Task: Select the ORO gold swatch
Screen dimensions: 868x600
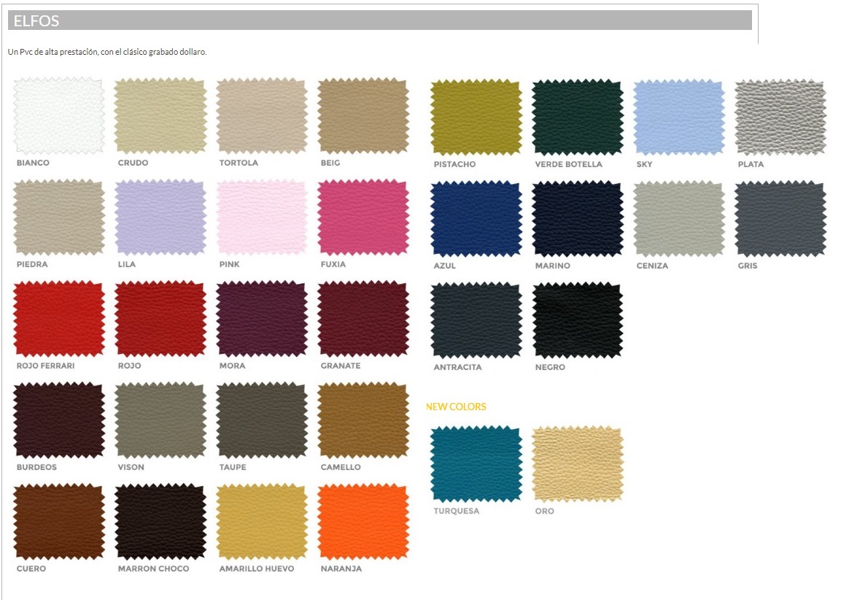Action: (578, 464)
